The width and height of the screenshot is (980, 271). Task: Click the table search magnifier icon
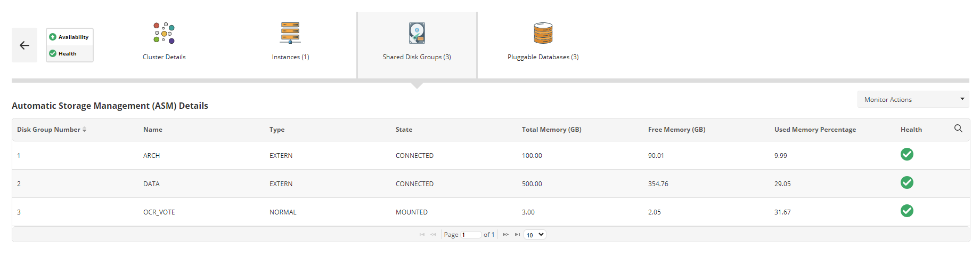pyautogui.click(x=958, y=129)
